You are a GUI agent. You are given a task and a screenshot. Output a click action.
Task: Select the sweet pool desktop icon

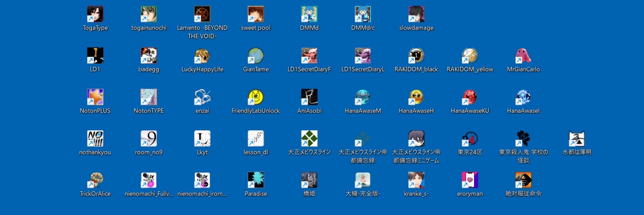(256, 14)
